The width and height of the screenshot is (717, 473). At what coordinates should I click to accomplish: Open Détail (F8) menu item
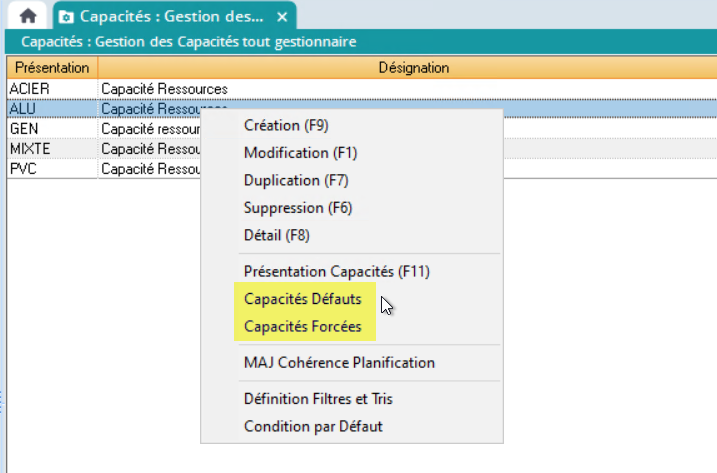[276, 235]
